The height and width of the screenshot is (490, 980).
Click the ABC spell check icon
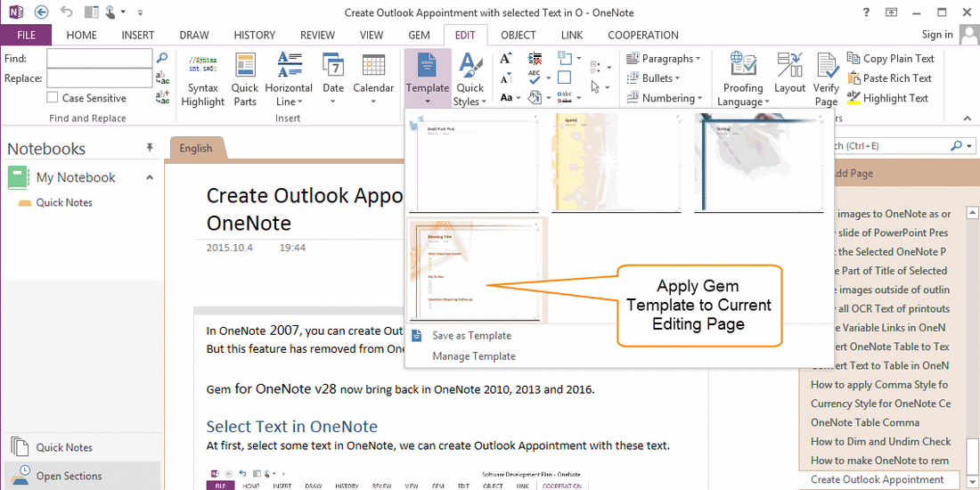pyautogui.click(x=535, y=78)
